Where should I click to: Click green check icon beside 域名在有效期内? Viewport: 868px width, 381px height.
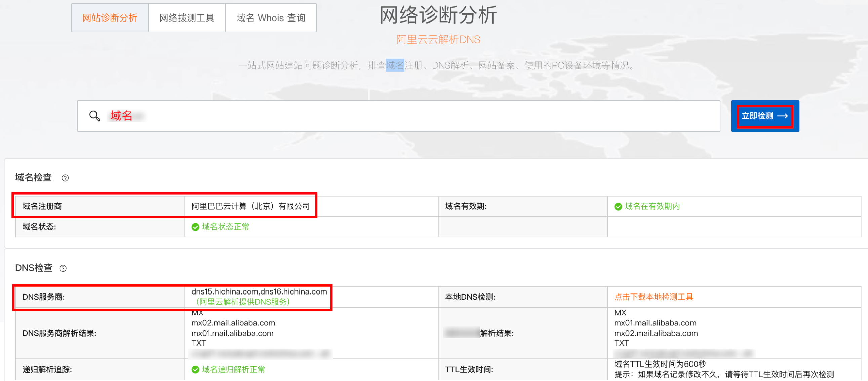[618, 207]
